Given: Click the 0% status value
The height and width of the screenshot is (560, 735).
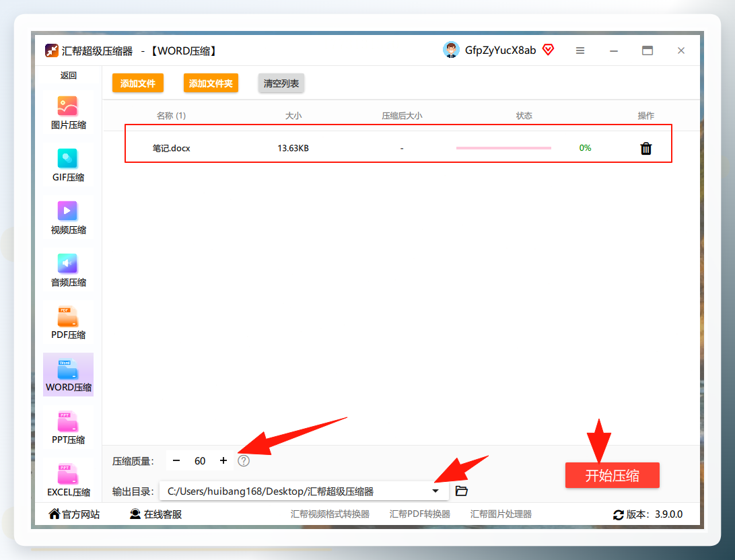Looking at the screenshot, I should pos(585,148).
